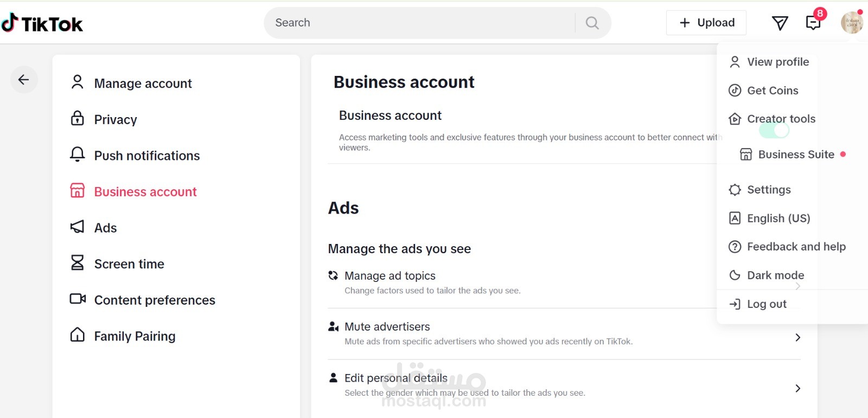Select View profile from the menu
Screen dimensions: 868x418
[x=777, y=62]
